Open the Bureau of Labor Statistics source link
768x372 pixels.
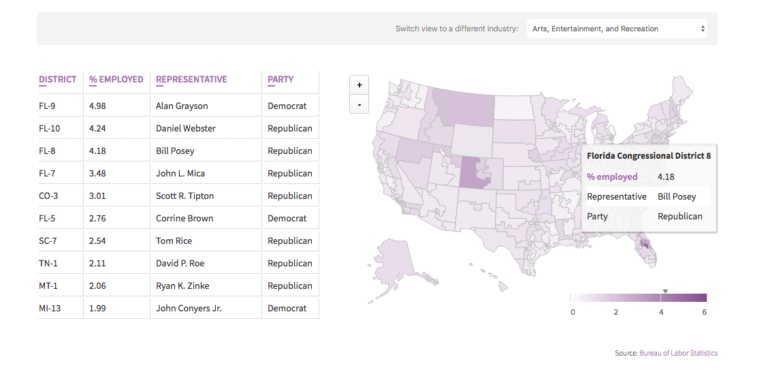click(678, 353)
